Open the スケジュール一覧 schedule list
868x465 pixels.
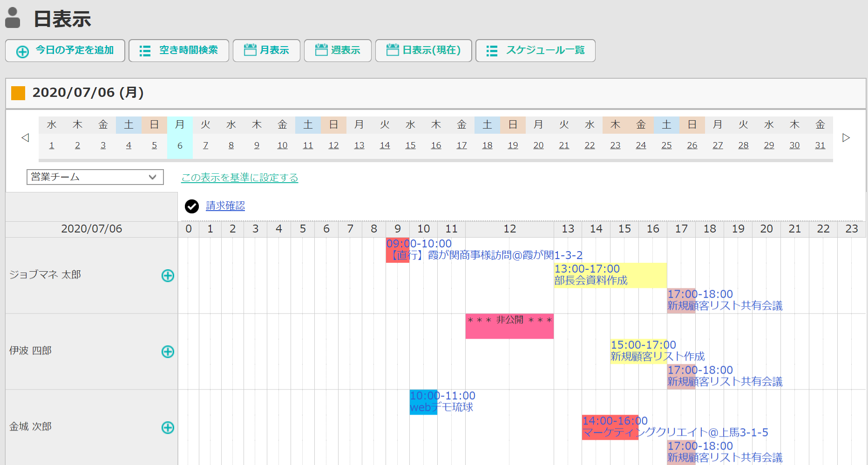(536, 50)
